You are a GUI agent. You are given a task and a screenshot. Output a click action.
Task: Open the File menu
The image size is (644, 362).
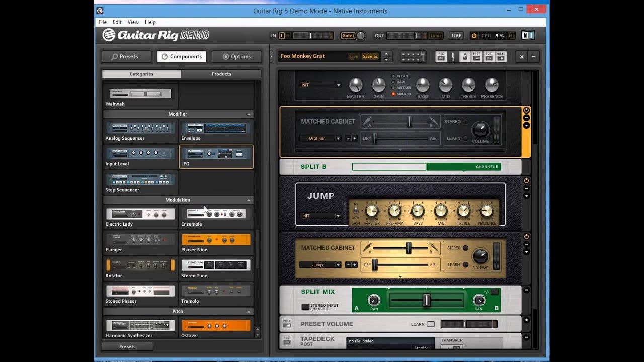tap(103, 22)
